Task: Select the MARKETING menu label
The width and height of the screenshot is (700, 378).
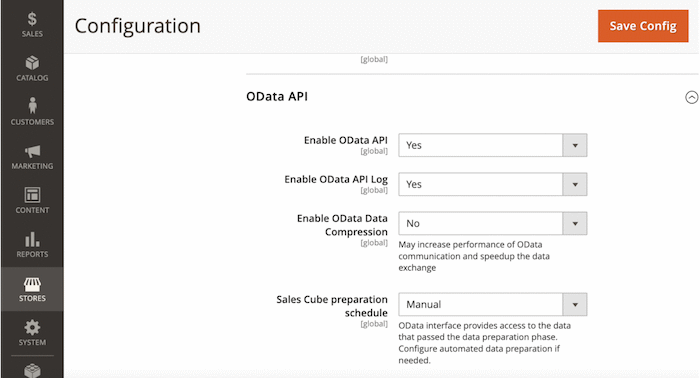Action: pos(32,166)
